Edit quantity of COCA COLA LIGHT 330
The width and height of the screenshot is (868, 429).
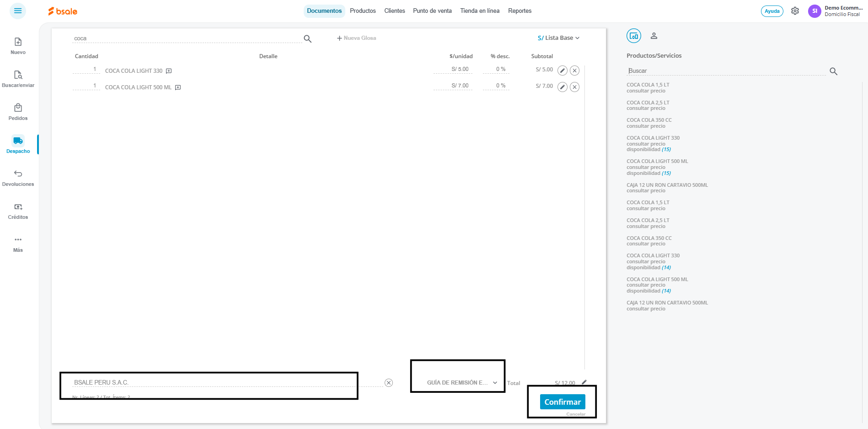coord(86,70)
